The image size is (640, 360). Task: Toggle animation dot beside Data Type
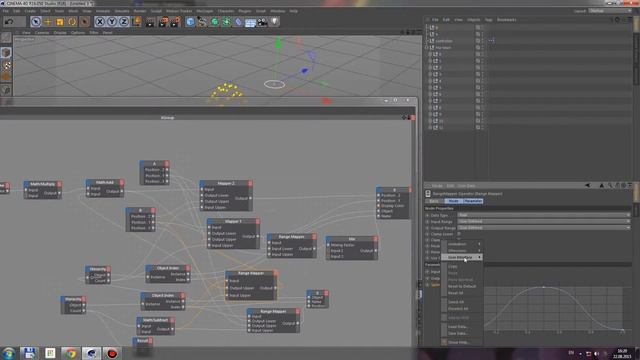427,215
